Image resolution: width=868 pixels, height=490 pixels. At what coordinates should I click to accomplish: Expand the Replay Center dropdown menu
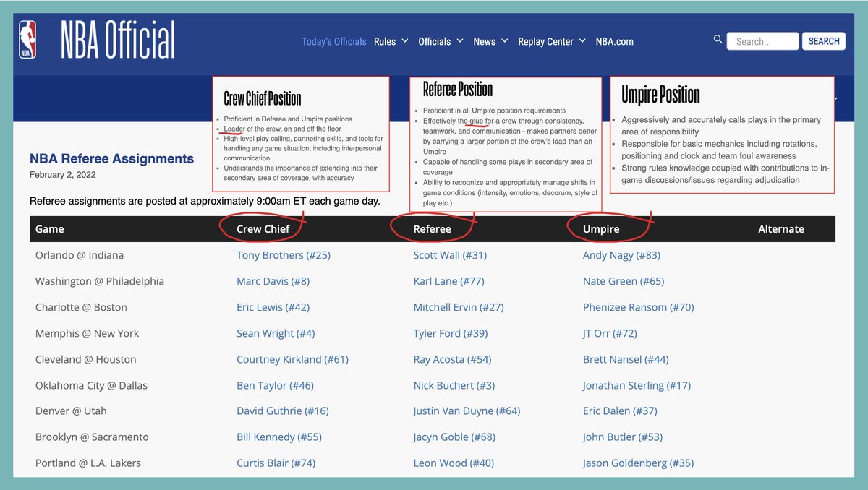(552, 41)
